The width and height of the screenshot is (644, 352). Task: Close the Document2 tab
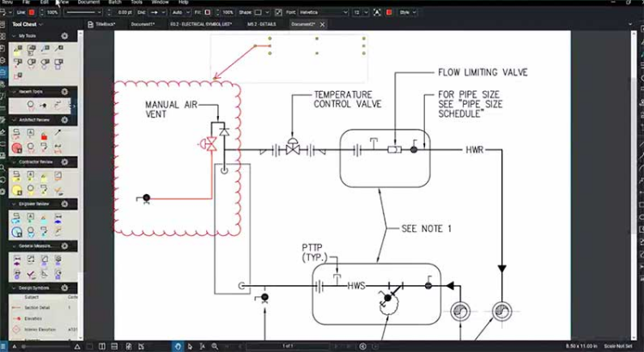click(322, 25)
